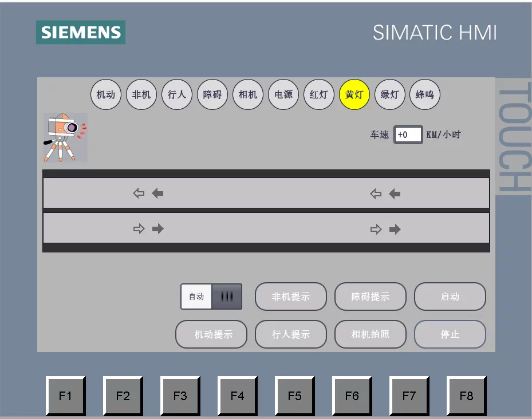
Task: Click the F5 function key
Action: 294,396
